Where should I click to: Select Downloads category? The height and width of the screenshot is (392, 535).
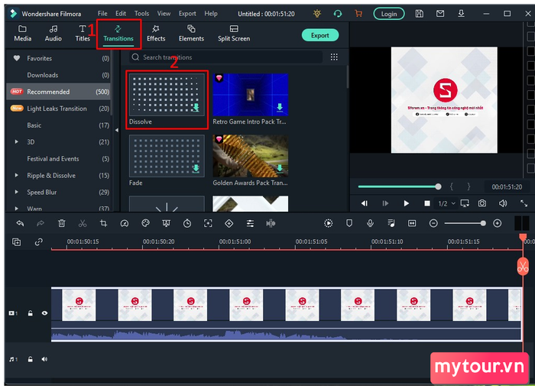(x=58, y=75)
